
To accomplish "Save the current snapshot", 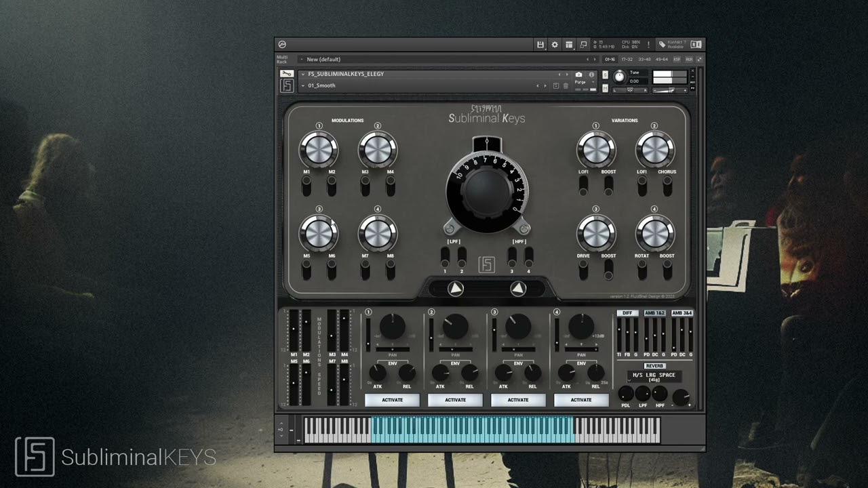I will pyautogui.click(x=556, y=86).
